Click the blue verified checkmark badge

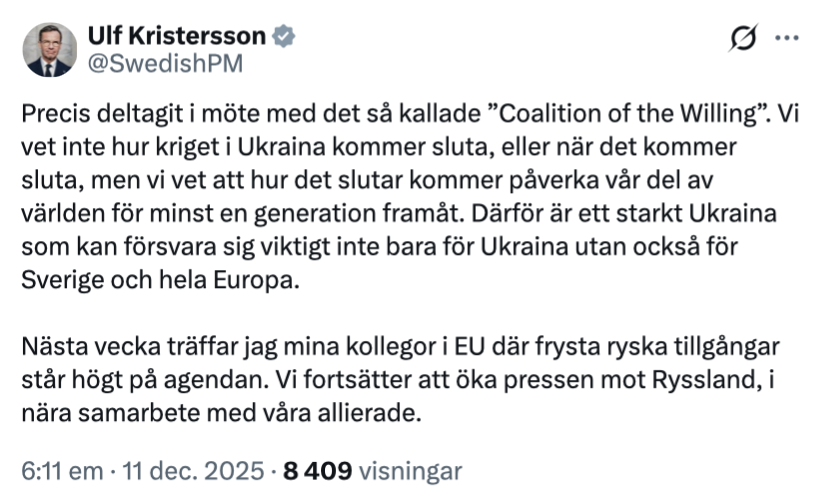[x=284, y=36]
